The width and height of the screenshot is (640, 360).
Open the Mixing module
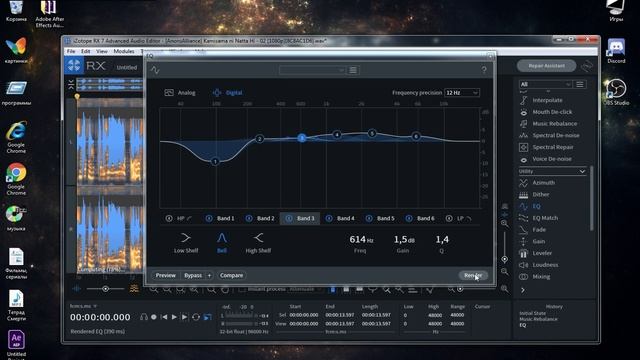541,277
